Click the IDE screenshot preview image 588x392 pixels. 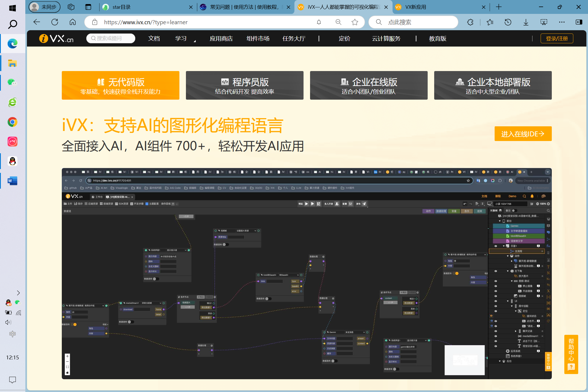point(307,274)
